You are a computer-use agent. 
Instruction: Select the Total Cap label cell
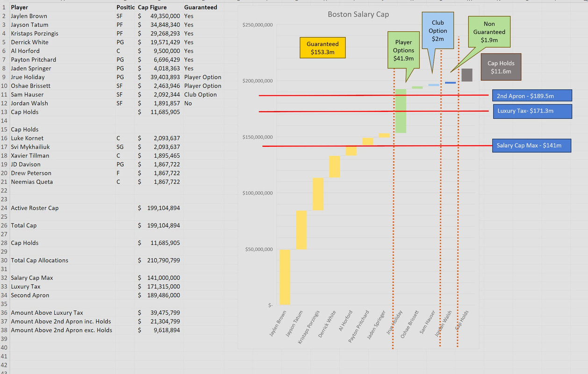point(63,225)
